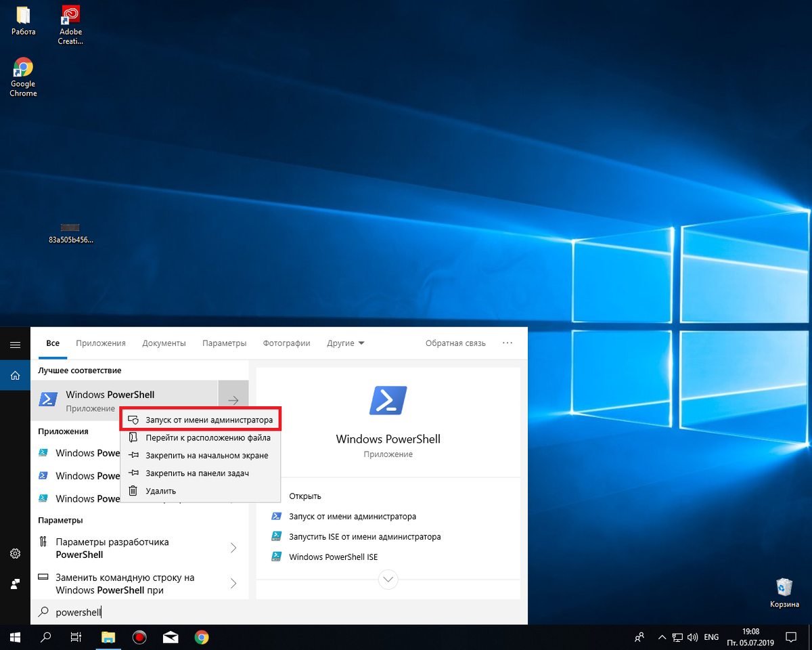Click the account icon in search sidebar
Image resolution: width=812 pixels, height=650 pixels.
(x=15, y=584)
